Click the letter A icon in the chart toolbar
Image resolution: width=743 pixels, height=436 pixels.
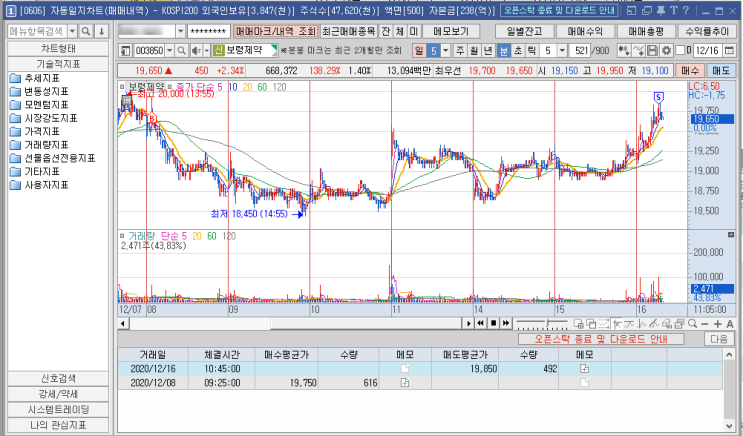(x=730, y=324)
